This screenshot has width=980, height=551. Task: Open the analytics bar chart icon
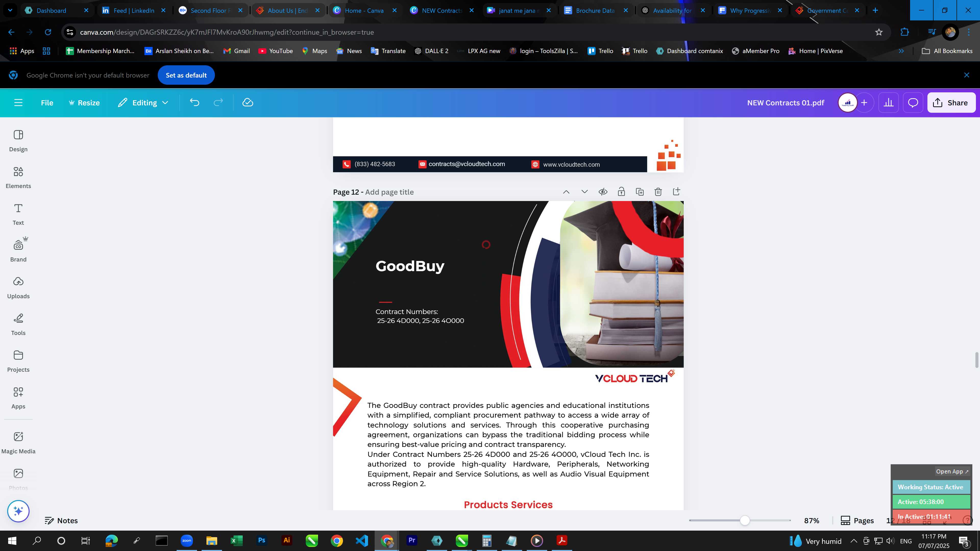tap(888, 103)
